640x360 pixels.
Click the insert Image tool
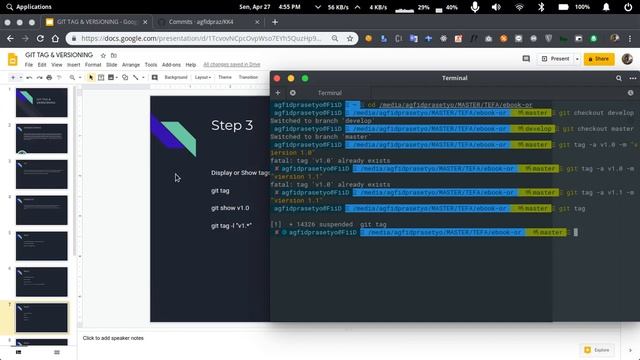coord(111,77)
